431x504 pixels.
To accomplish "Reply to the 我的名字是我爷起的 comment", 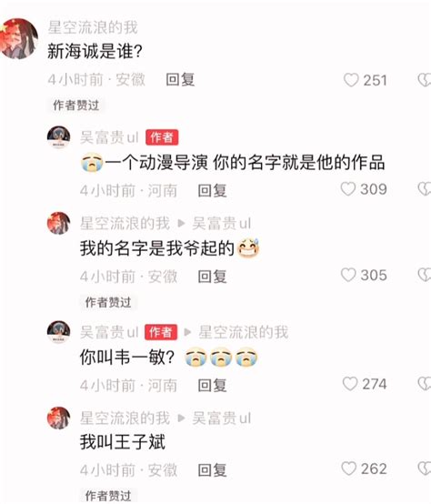I will click(212, 277).
